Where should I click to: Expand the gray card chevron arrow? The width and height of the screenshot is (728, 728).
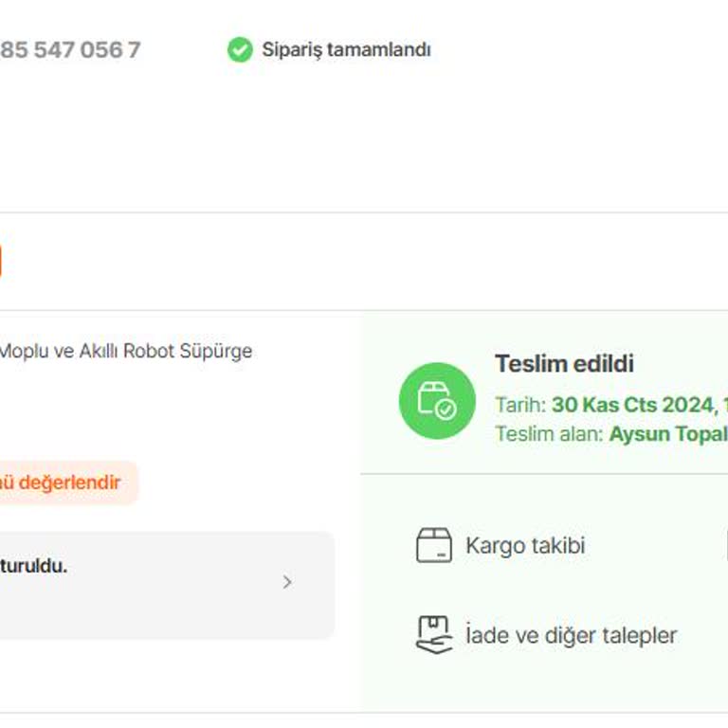(x=287, y=582)
